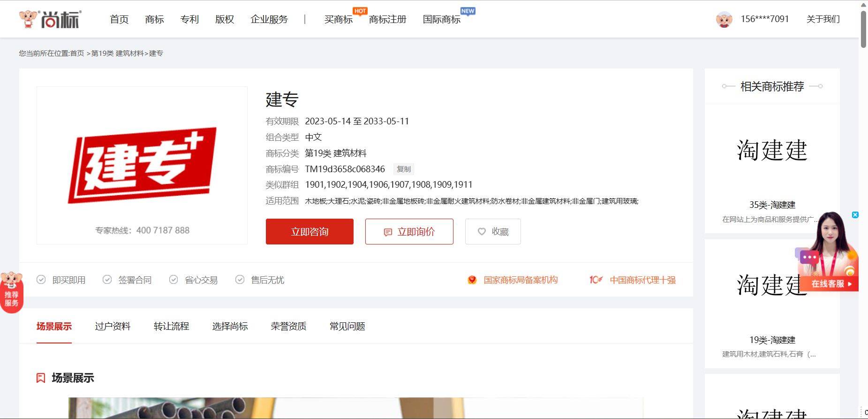Copy trademark number with 复制 button
The image size is (868, 419).
click(404, 169)
